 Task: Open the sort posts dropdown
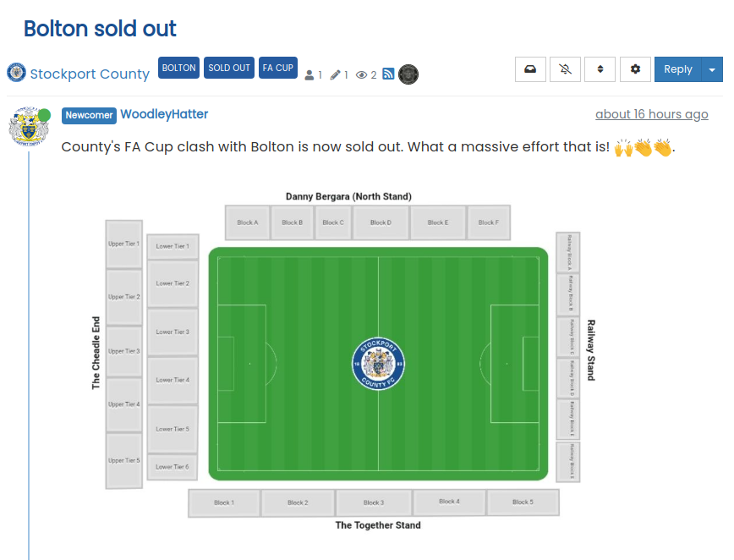click(x=600, y=69)
